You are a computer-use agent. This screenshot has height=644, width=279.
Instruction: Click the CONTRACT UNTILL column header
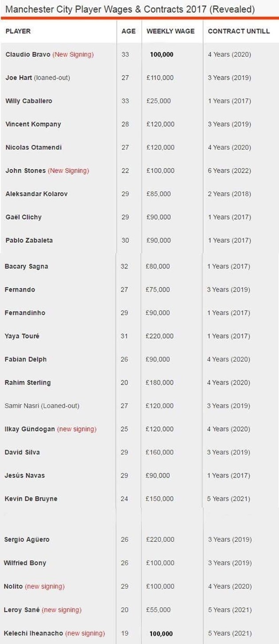coord(239,31)
